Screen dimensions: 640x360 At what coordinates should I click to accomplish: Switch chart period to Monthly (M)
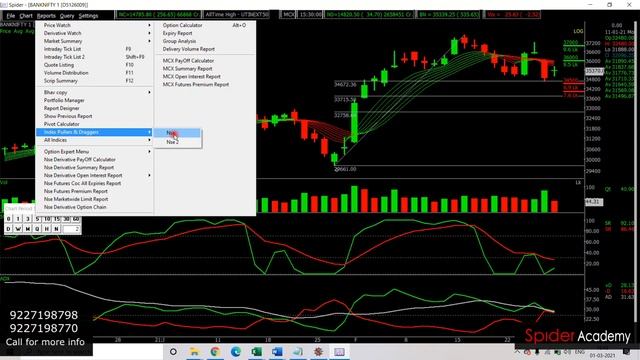pos(28,229)
